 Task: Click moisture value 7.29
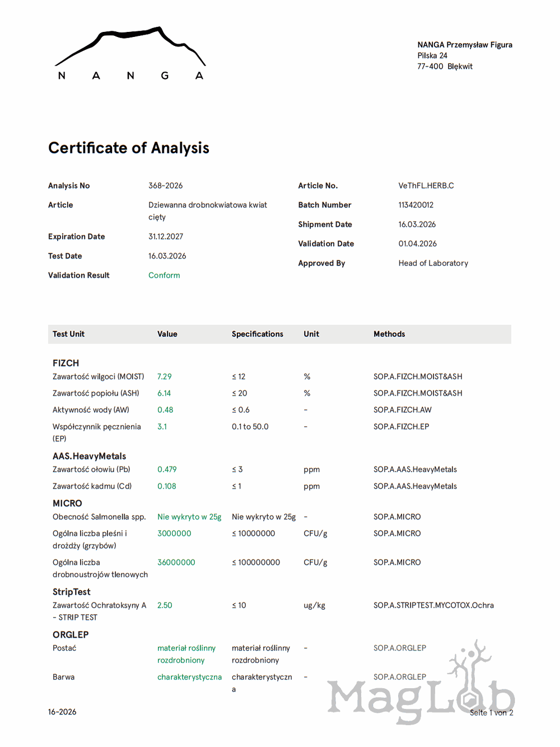[x=165, y=376]
